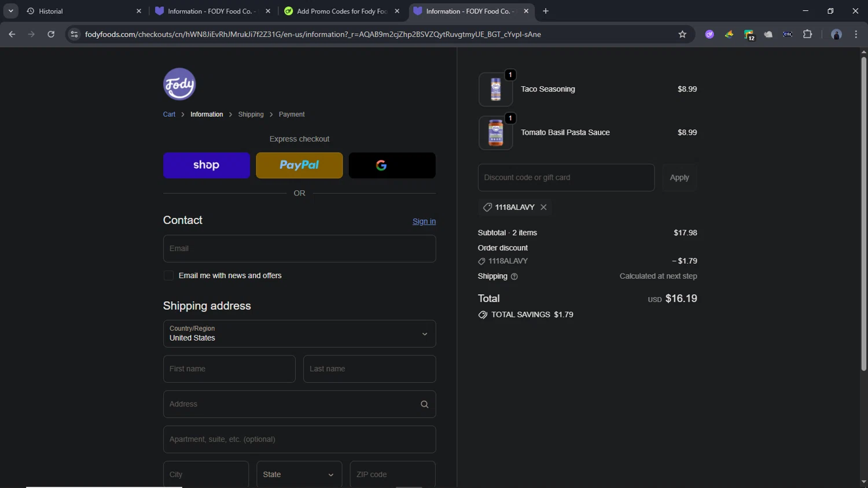This screenshot has width=868, height=488.
Task: Close the Historial tab
Action: click(139, 11)
